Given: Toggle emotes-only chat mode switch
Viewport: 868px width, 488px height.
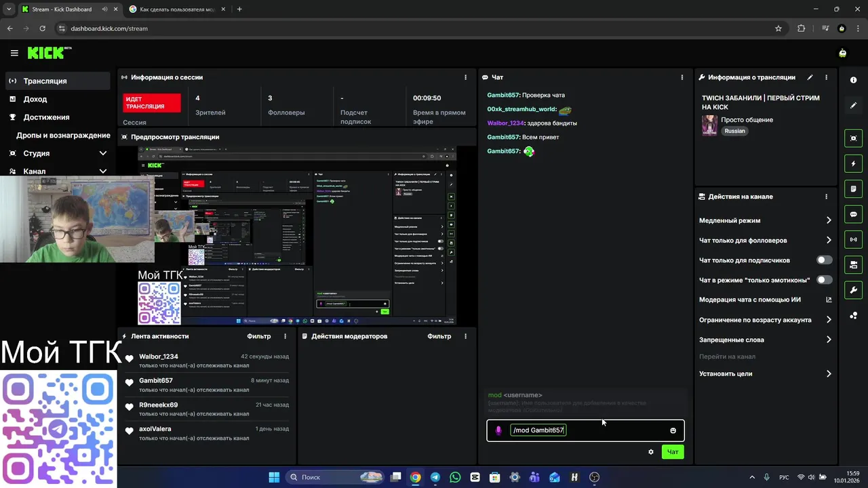Looking at the screenshot, I should coord(824,280).
